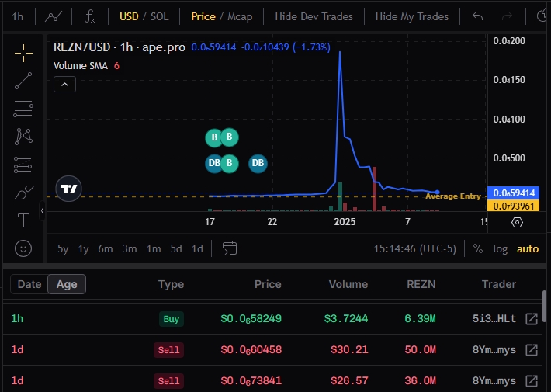Click Hide Dev Trades button

coord(314,16)
